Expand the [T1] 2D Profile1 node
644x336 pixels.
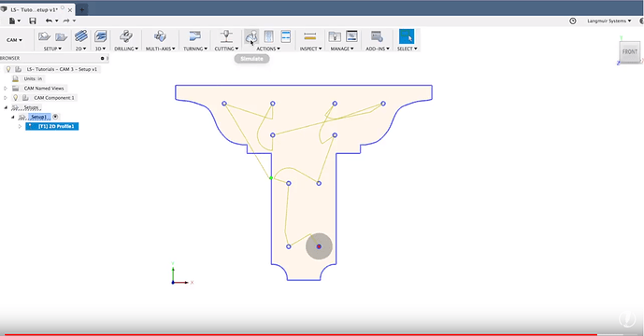tap(20, 126)
